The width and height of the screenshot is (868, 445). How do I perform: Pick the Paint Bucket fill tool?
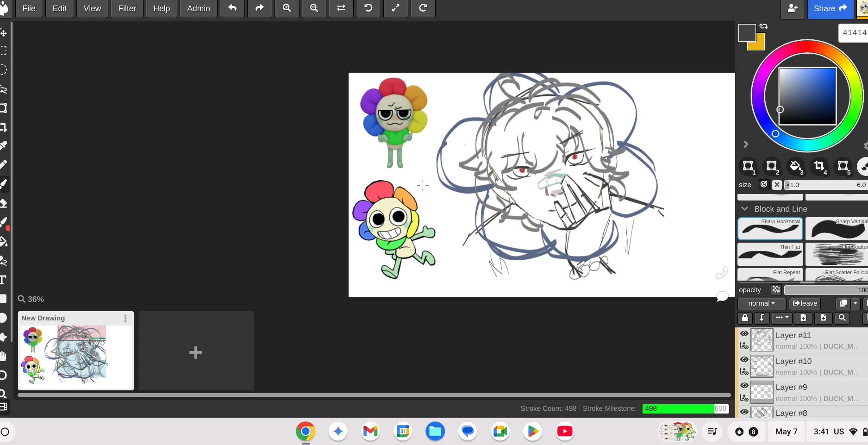(3, 242)
